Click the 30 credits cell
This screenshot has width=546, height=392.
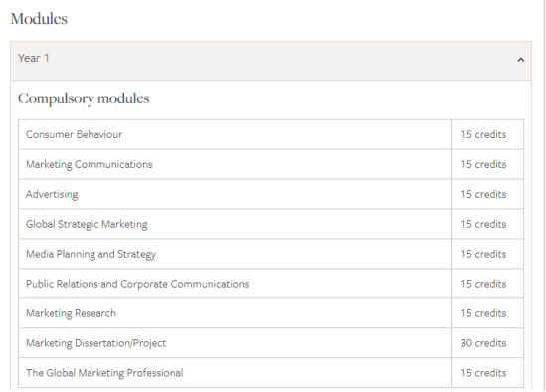tap(487, 343)
